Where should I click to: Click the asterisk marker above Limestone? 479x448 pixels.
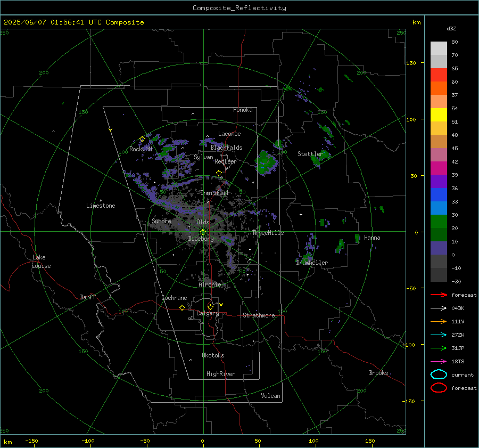click(101, 201)
